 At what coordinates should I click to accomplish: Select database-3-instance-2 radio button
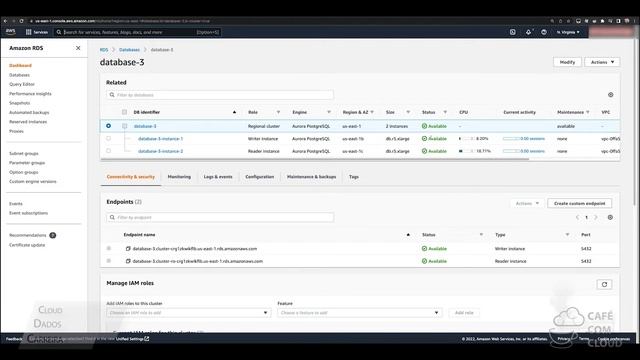(x=109, y=151)
